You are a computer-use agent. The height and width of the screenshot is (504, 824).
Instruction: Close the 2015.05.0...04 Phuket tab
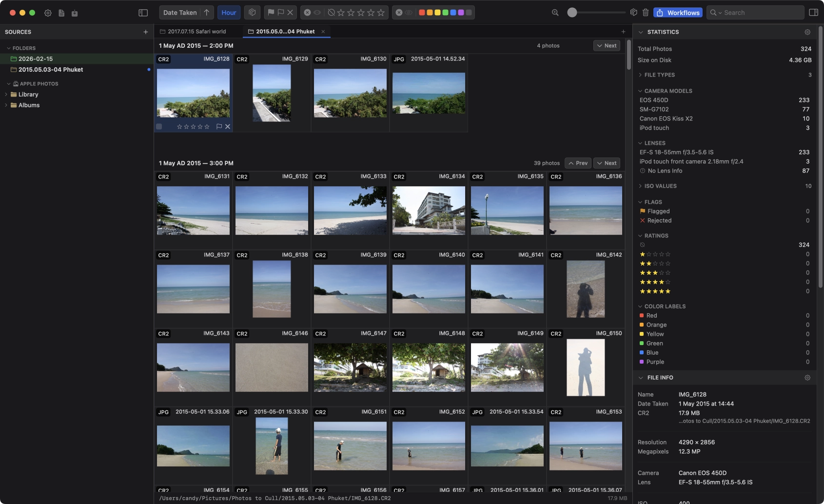323,32
